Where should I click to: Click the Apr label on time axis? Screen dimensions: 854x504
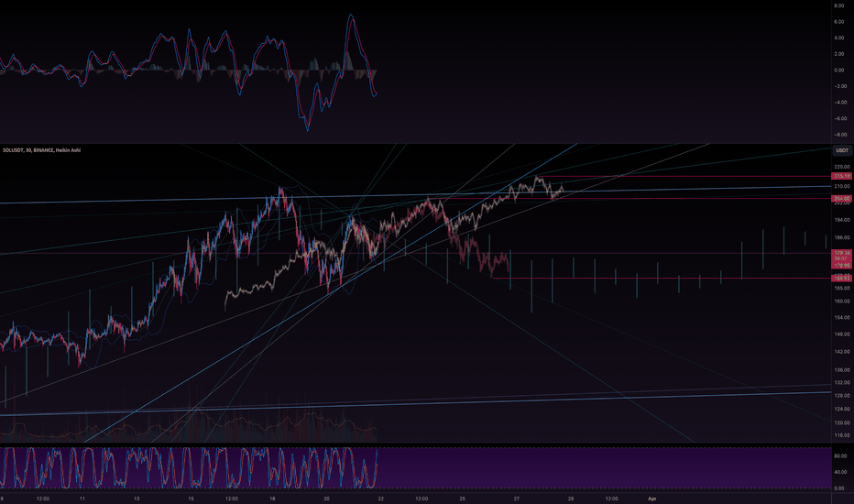651,499
